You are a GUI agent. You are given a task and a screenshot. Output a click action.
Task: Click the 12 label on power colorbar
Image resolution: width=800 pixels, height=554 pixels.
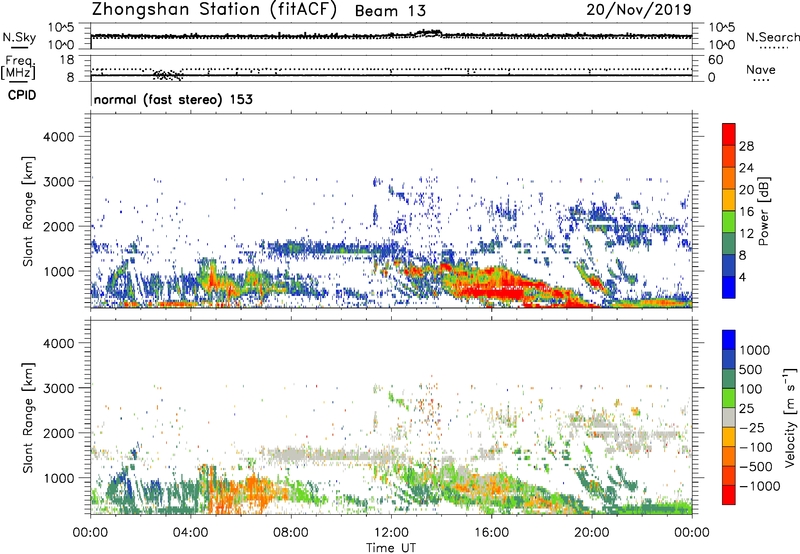[x=746, y=234]
